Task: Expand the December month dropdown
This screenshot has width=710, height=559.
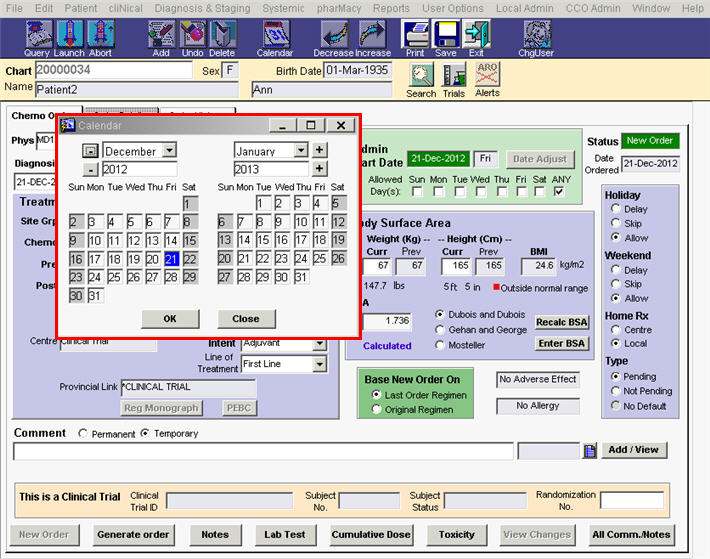Action: 169,151
